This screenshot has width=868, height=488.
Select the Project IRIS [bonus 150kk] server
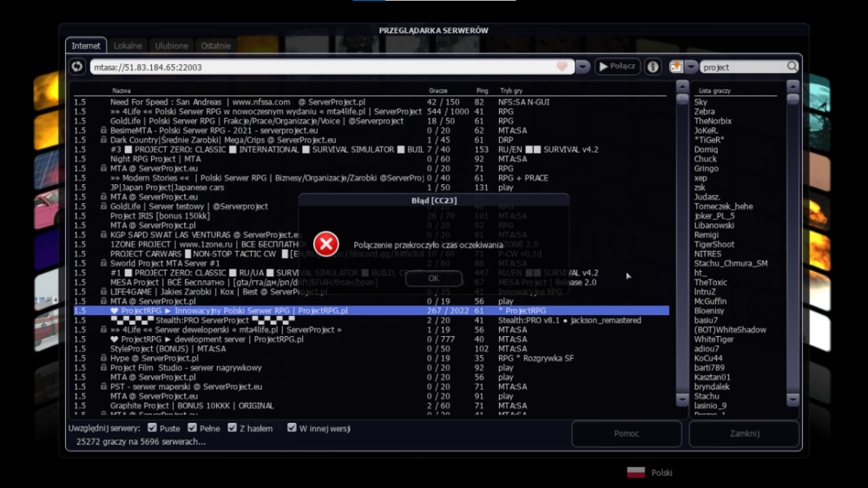[371, 215]
